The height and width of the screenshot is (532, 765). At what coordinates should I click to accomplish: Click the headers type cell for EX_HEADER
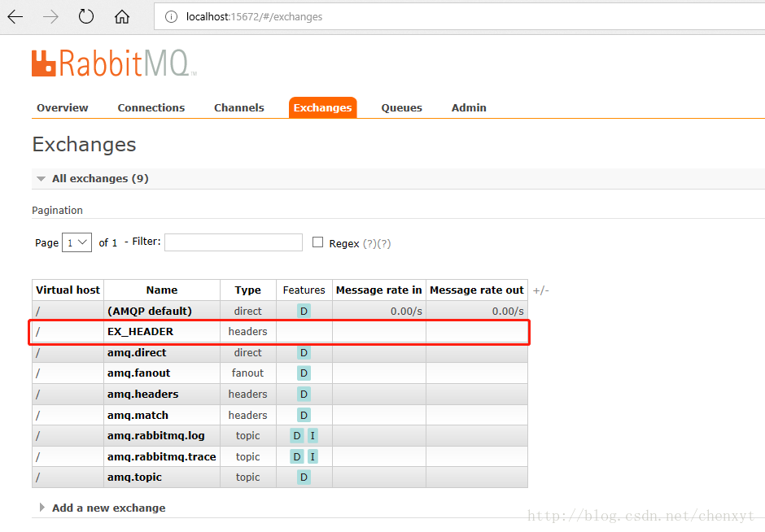[248, 332]
